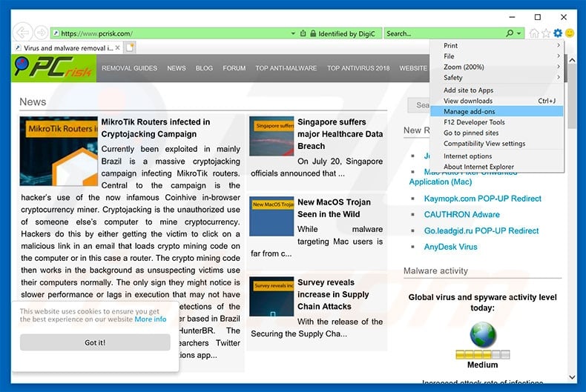
Task: Select Manage add-ons from the menu
Action: 497,111
